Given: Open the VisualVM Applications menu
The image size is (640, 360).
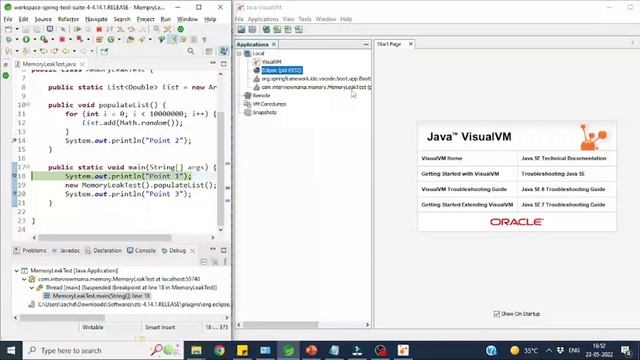Looking at the screenshot, I should 263,19.
